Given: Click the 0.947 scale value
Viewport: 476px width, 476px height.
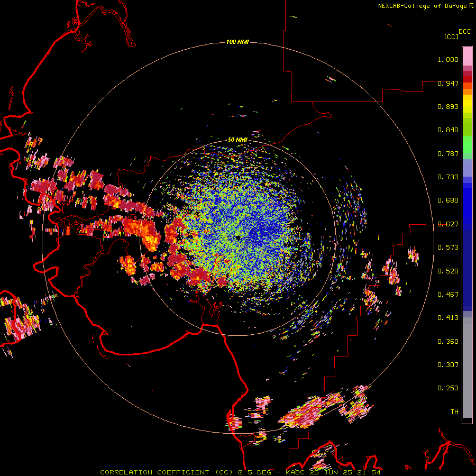Looking at the screenshot, I should point(448,83).
